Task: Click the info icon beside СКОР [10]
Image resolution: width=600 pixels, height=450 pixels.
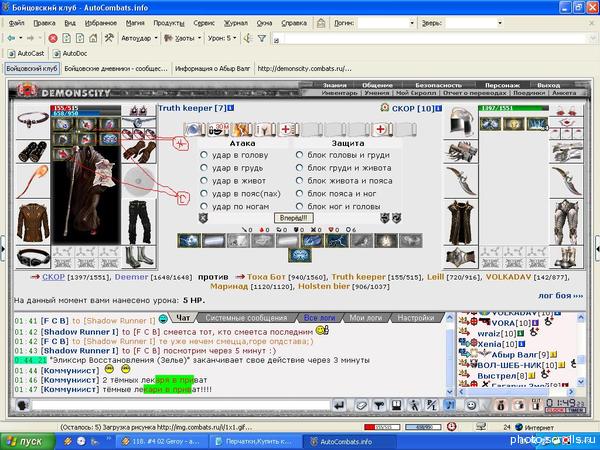Action: (439, 109)
